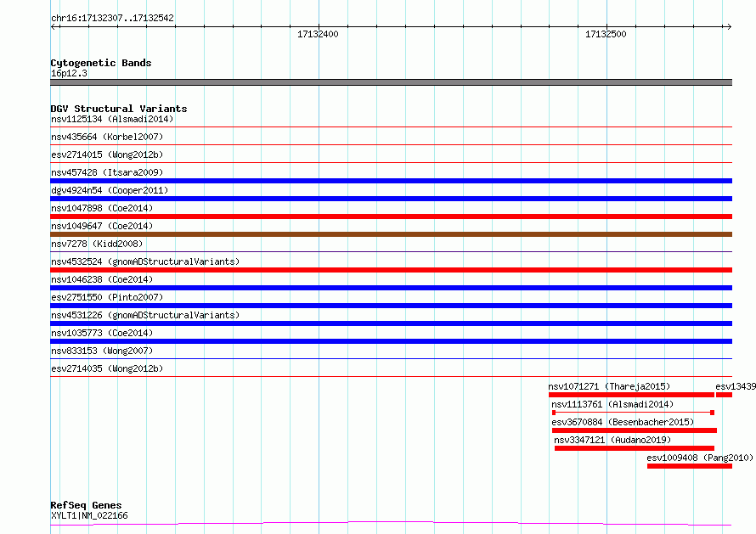Click the red bar under nsv1071271 (Thareja2015)
Screen dimensions: 756x534
click(x=631, y=395)
